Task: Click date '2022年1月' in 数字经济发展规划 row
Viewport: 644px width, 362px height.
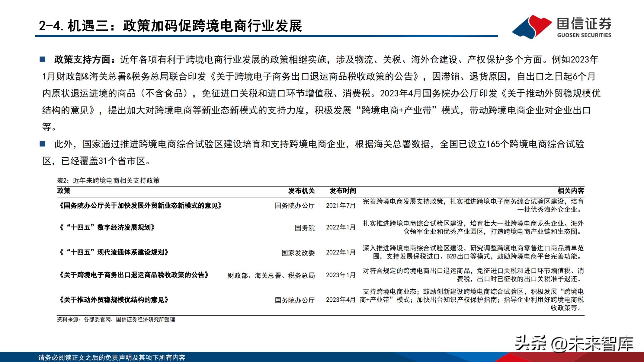Action: [x=341, y=227]
